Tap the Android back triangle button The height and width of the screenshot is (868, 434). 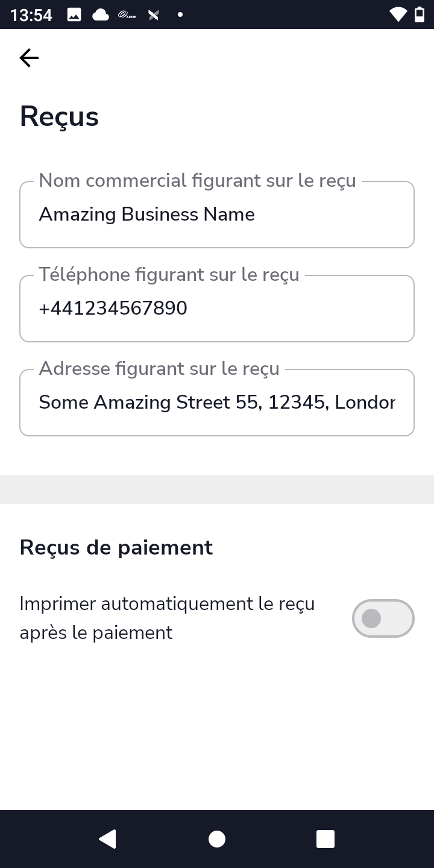(x=107, y=839)
